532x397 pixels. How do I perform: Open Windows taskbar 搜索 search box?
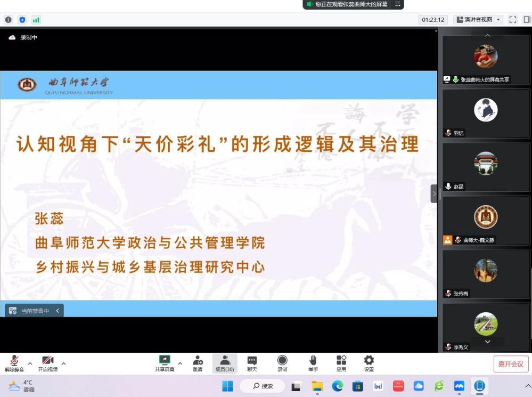(x=262, y=386)
